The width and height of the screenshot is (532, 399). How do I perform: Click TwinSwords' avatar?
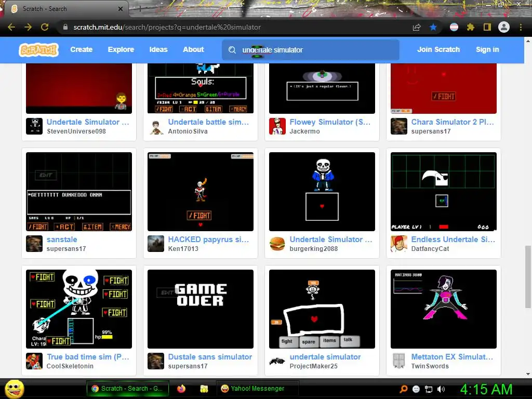[399, 361]
